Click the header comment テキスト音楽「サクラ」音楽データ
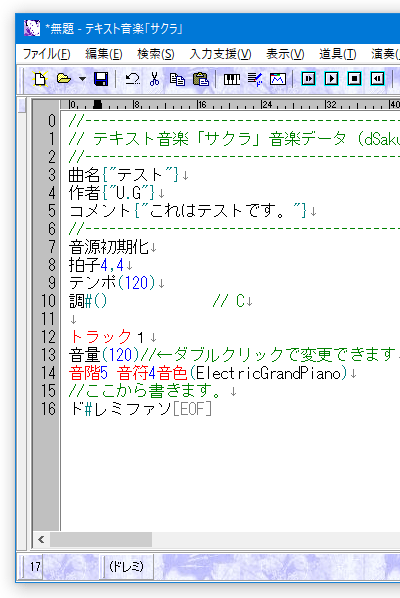 click(219, 139)
